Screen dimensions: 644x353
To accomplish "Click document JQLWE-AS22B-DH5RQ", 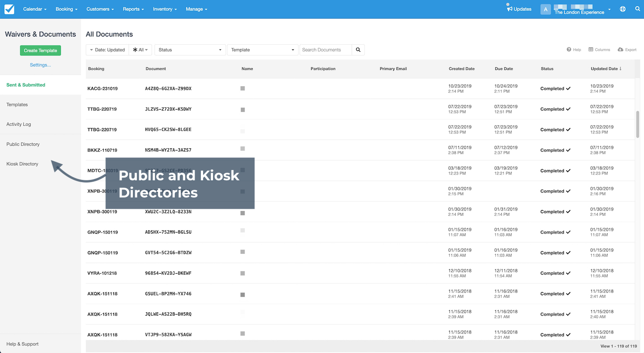I will [168, 314].
